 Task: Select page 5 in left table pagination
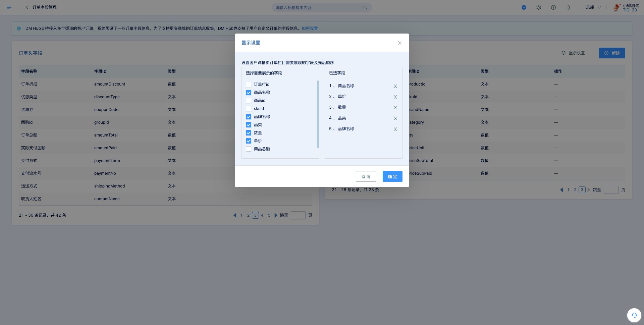[269, 215]
